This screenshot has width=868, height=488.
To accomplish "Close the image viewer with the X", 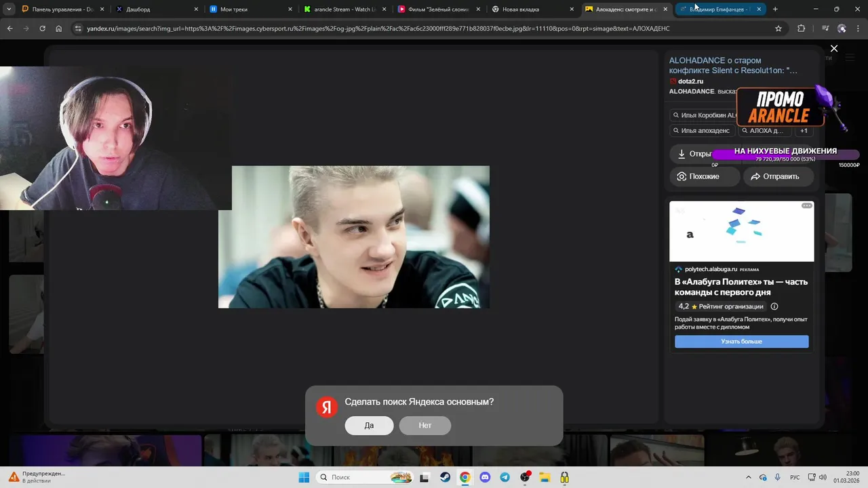I will 834,48.
